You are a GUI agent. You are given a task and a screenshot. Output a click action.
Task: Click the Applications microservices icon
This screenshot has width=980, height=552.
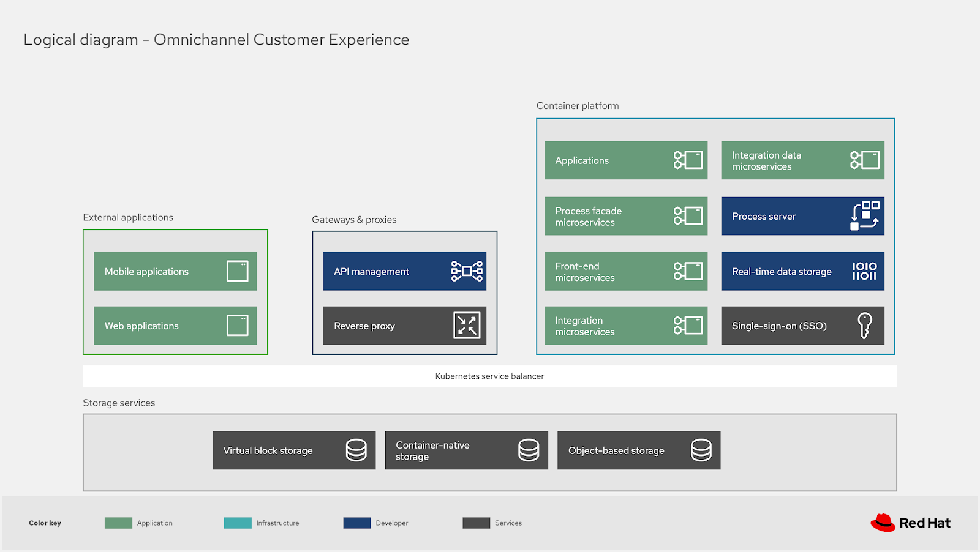689,160
